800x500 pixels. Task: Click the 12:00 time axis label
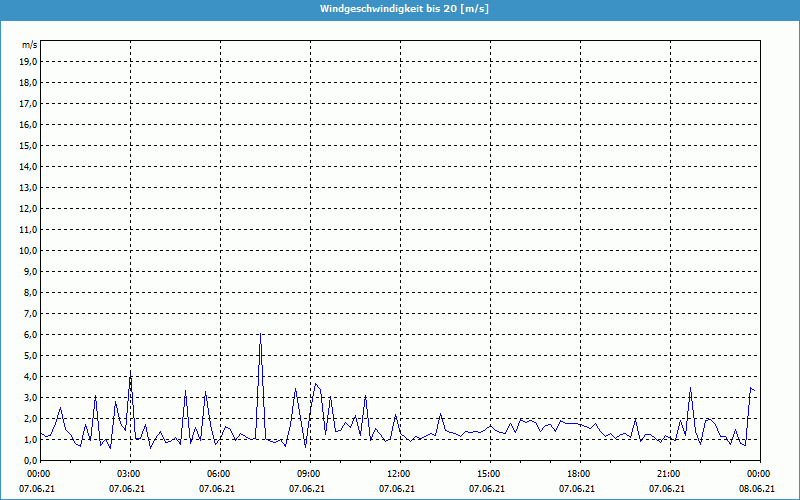click(x=398, y=473)
